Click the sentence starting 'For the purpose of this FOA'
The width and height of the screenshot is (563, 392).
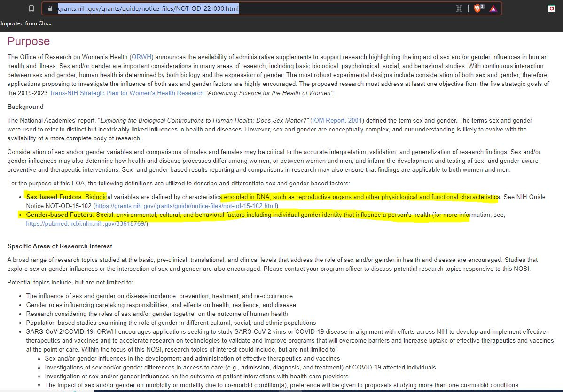click(x=179, y=184)
